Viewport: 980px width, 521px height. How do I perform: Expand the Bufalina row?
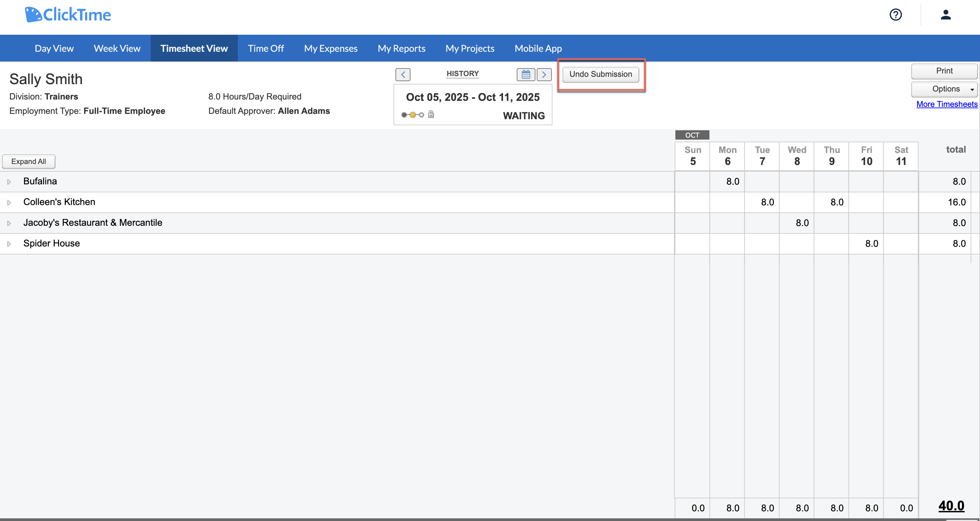pos(9,182)
